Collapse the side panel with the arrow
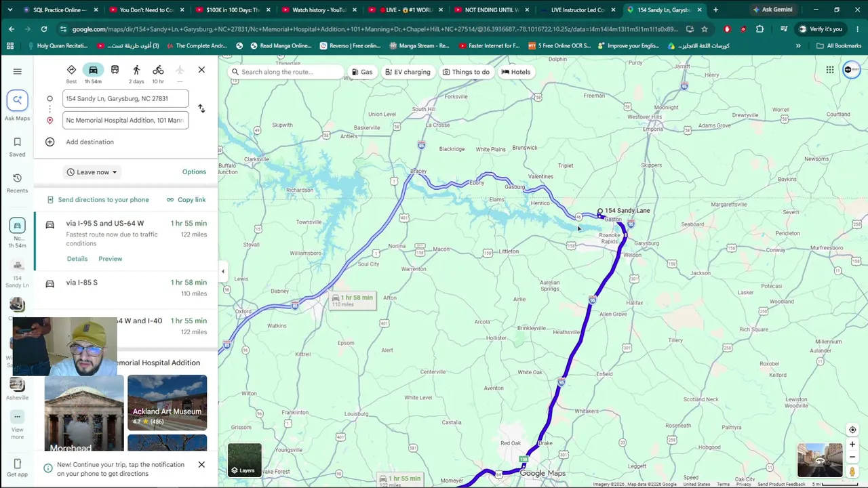The height and width of the screenshot is (488, 868). coord(222,272)
